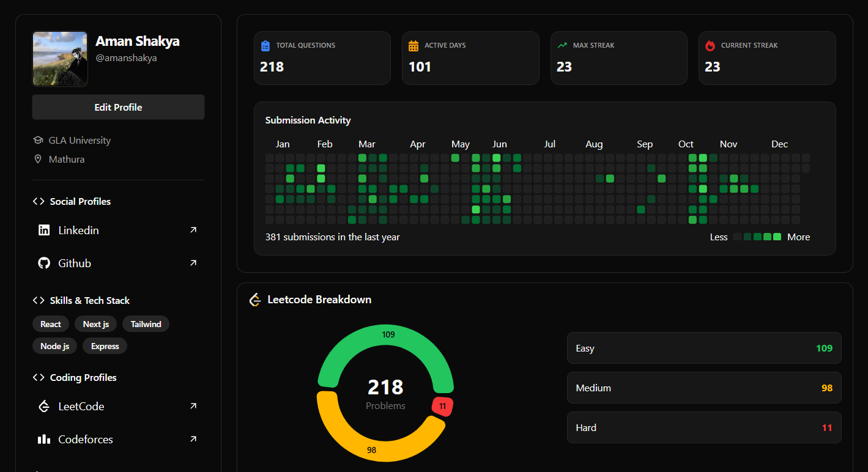Click the profile avatar picture
Screen dimensions: 868x472
coord(60,59)
